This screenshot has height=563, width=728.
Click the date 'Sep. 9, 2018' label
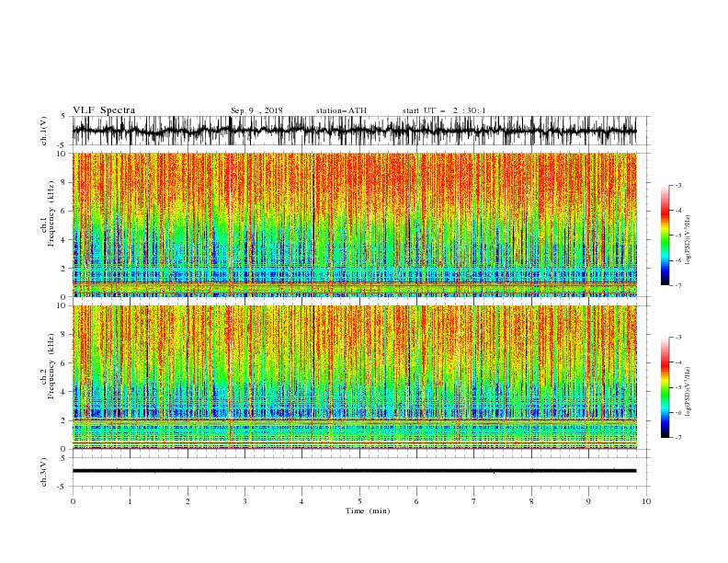pos(256,110)
